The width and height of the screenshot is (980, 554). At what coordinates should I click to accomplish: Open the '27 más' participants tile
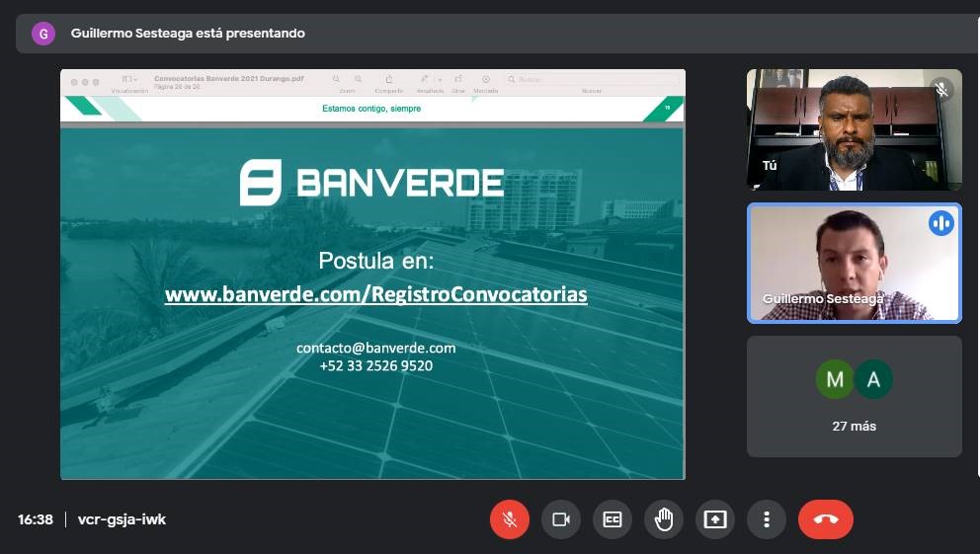[x=854, y=397]
